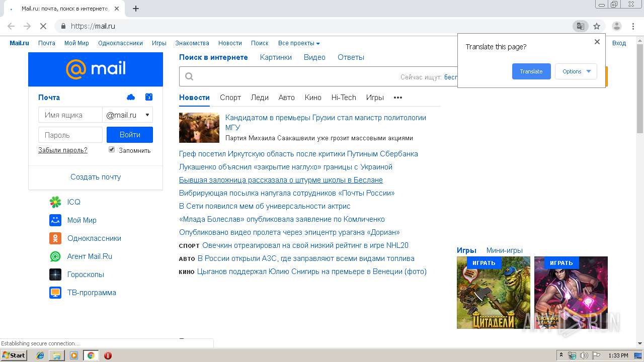Screen dimensions: 644x362
Task: Click the Opera taskbar icon
Action: coord(108,355)
